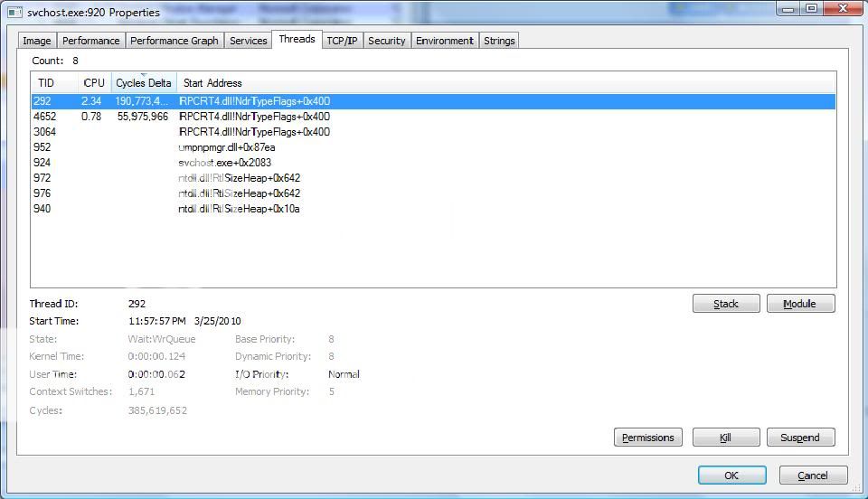Click the 0.78 CPU value cell
The image size is (868, 499).
click(x=91, y=117)
